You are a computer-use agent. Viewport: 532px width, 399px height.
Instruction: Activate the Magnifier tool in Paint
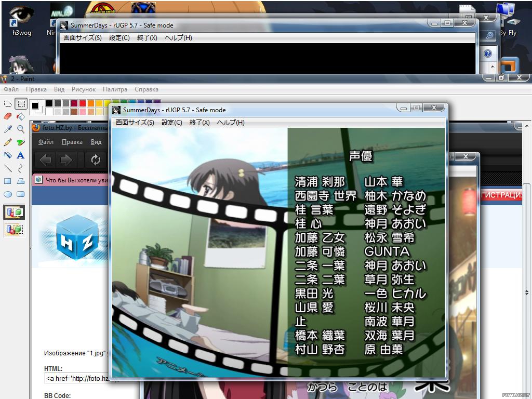tap(21, 129)
